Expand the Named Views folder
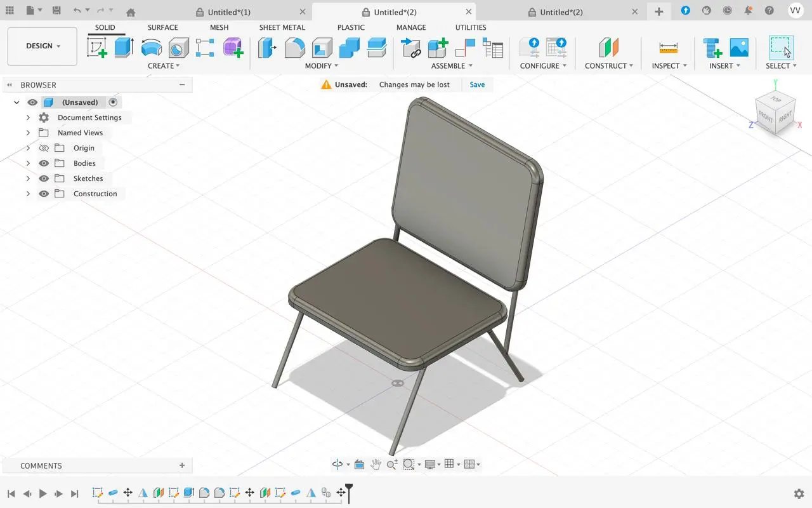This screenshot has width=812, height=508. (x=28, y=133)
